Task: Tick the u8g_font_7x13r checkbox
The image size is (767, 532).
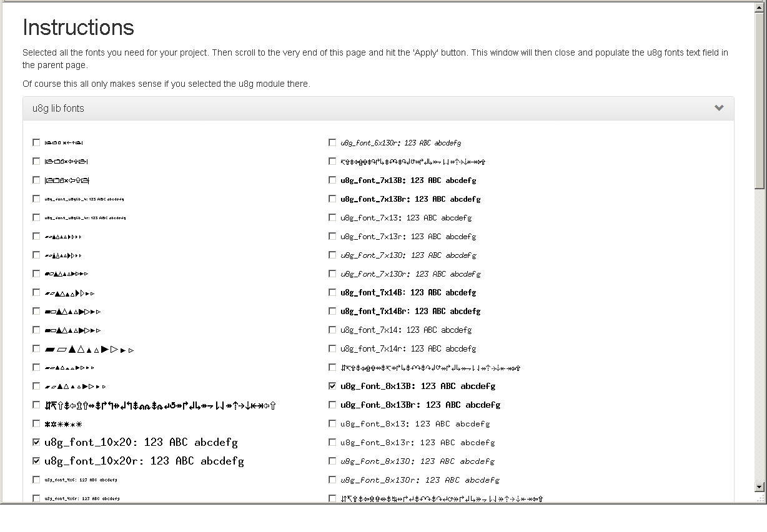Action: point(332,236)
